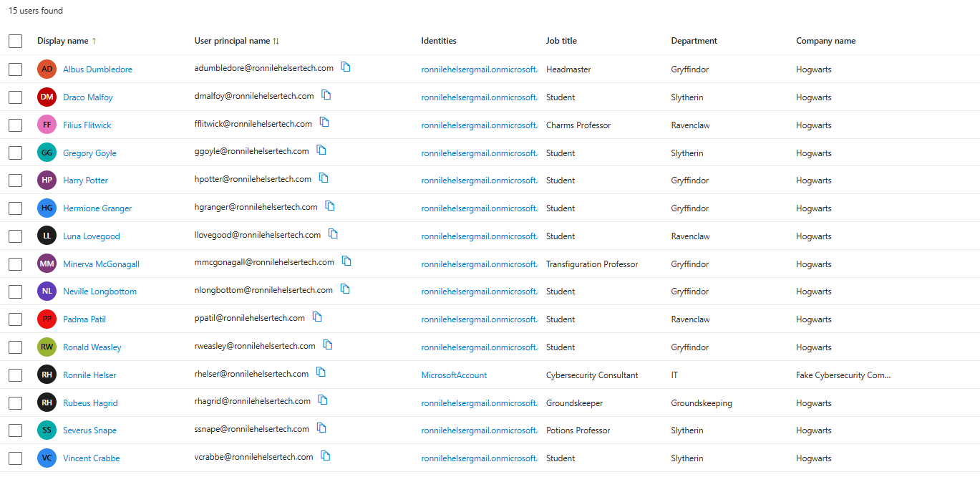Sort by User principal name column

pos(237,41)
